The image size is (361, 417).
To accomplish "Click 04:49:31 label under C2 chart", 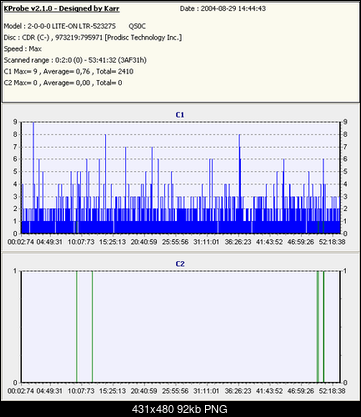I will click(x=49, y=391).
